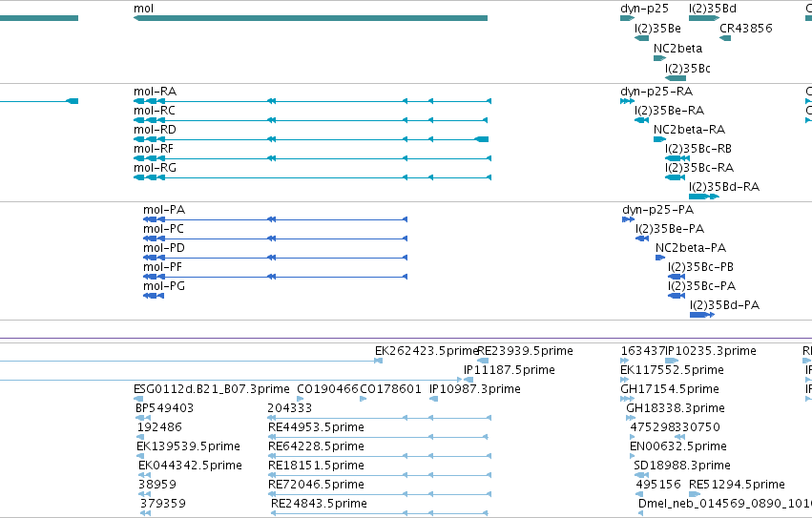Screen dimensions: 812x518
Task: Click the IP10987.3prime EST label
Action: [x=475, y=389]
